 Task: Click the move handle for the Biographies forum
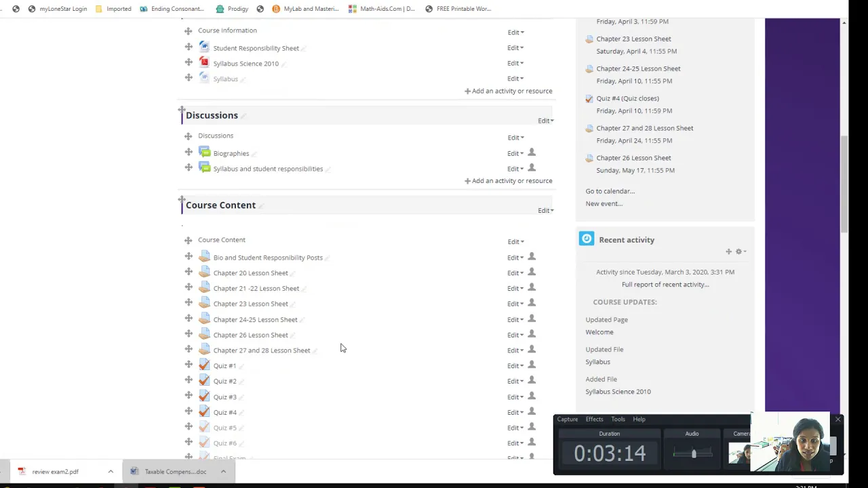tap(189, 152)
